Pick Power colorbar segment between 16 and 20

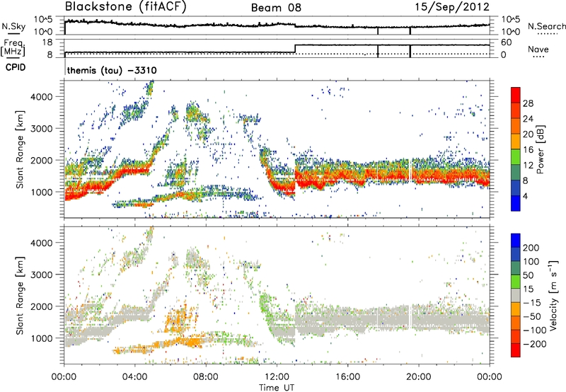tap(516, 142)
